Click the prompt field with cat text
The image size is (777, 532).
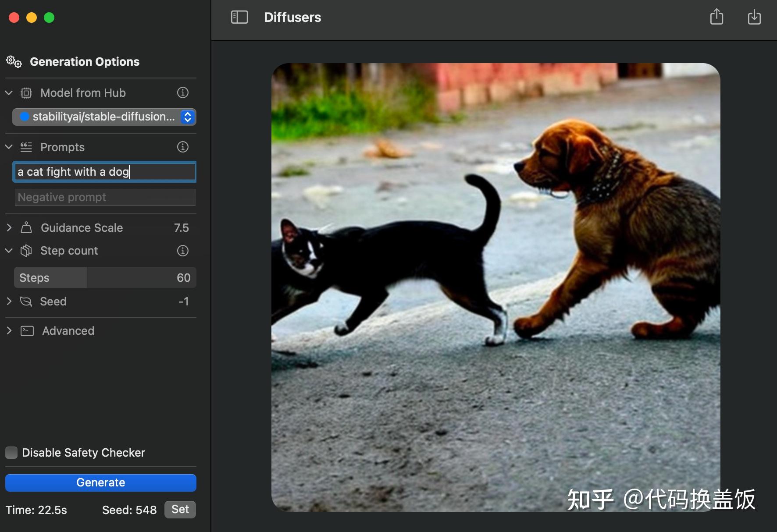tap(104, 172)
